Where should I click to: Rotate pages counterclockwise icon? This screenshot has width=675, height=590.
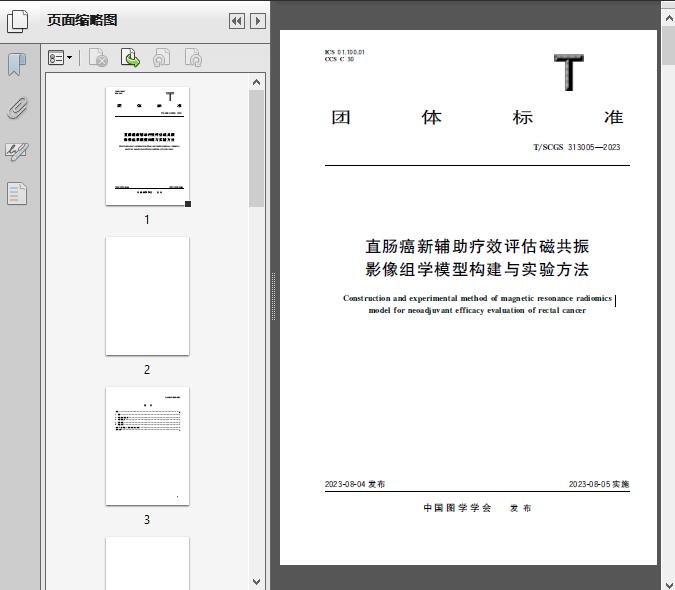[161, 58]
